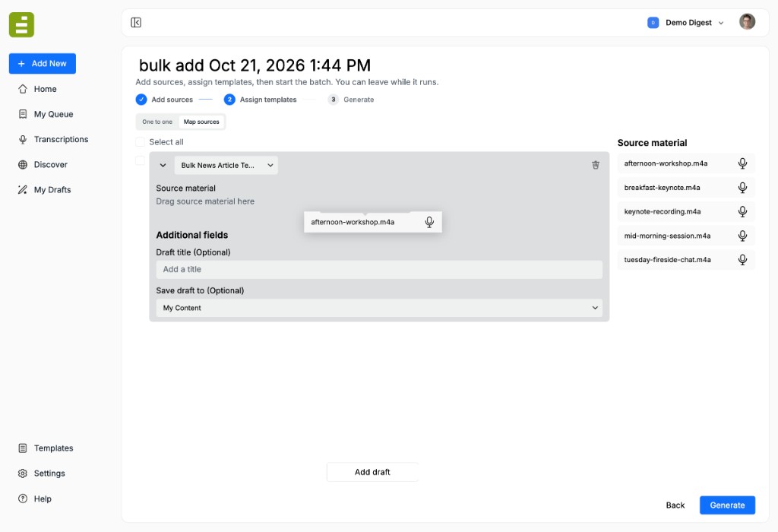The width and height of the screenshot is (778, 532).
Task: Click the completed checkmark of Add sources step
Action: pyautogui.click(x=141, y=100)
